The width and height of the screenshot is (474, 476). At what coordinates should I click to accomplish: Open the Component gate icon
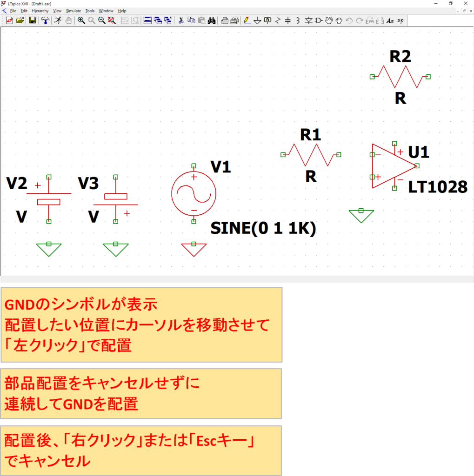pyautogui.click(x=319, y=20)
